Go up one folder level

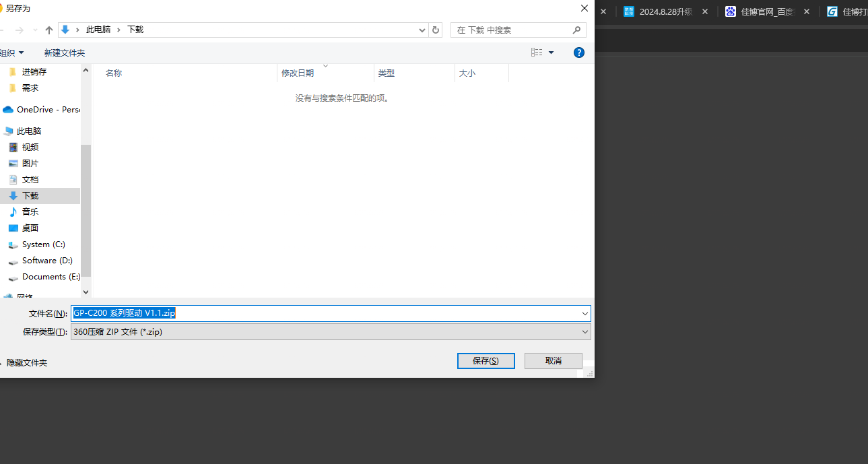(49, 30)
